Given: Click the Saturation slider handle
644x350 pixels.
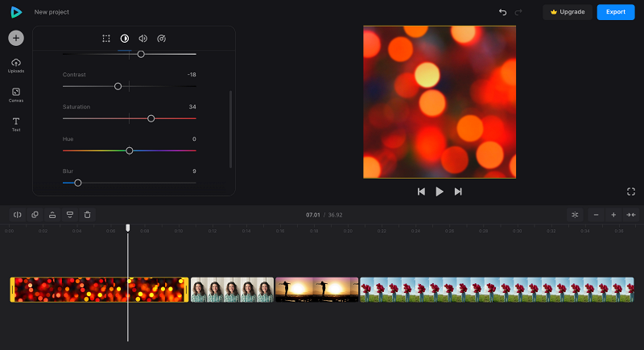Looking at the screenshot, I should pyautogui.click(x=151, y=118).
